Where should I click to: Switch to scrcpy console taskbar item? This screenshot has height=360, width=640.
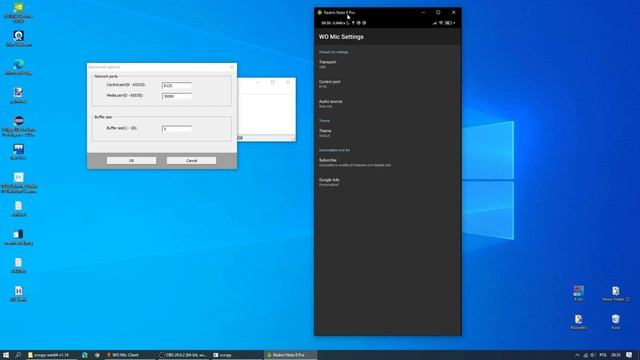237,355
